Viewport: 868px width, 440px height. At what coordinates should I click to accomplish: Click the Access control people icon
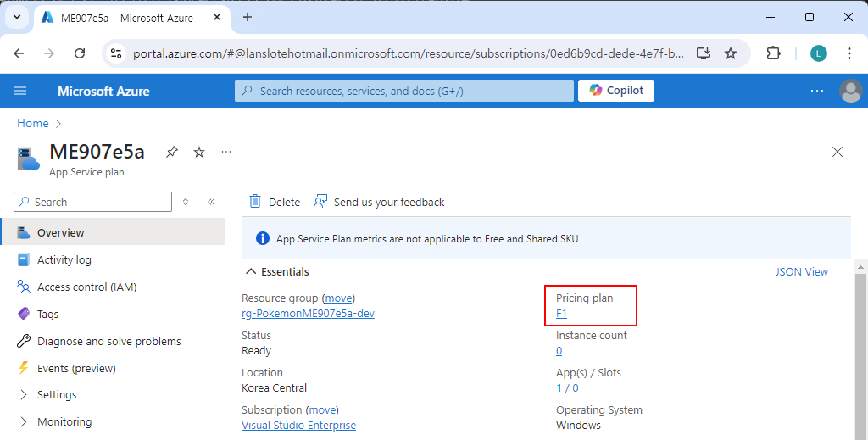[x=23, y=287]
